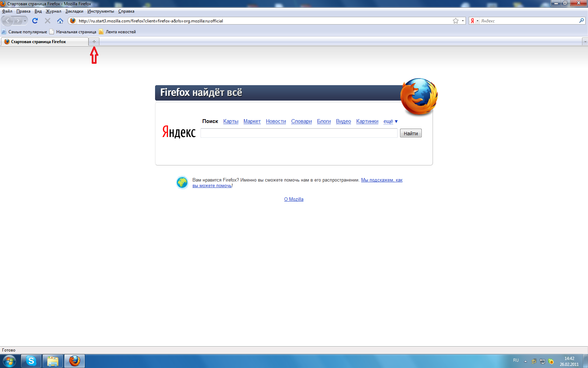Open the Журнал menu
The height and width of the screenshot is (368, 588).
54,11
